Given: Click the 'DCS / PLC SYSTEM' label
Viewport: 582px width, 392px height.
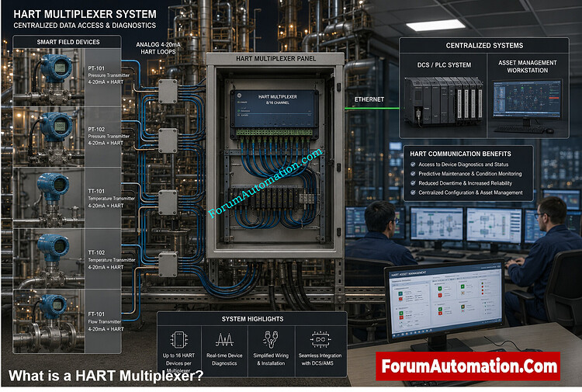Looking at the screenshot, I should 444,65.
